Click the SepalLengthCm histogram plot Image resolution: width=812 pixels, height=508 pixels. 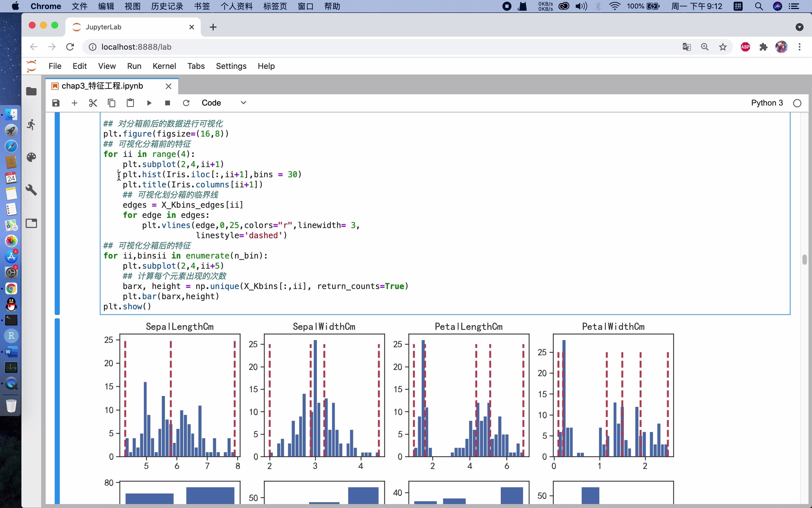coord(180,395)
